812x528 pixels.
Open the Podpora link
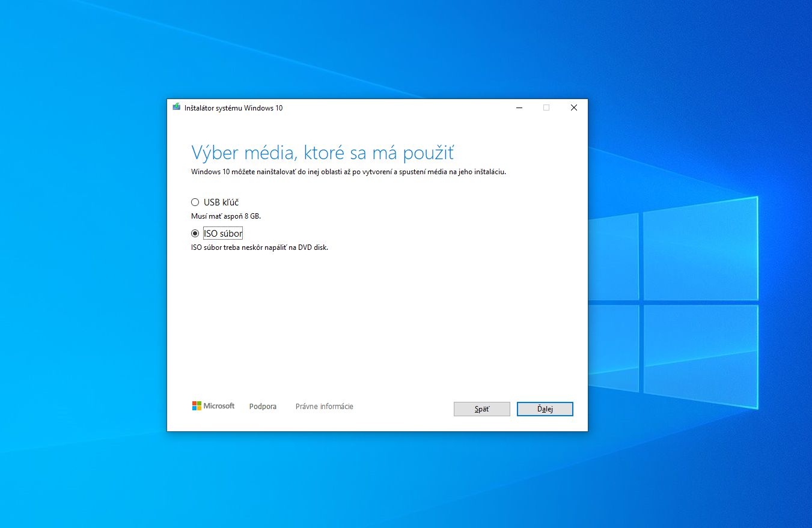[263, 407]
